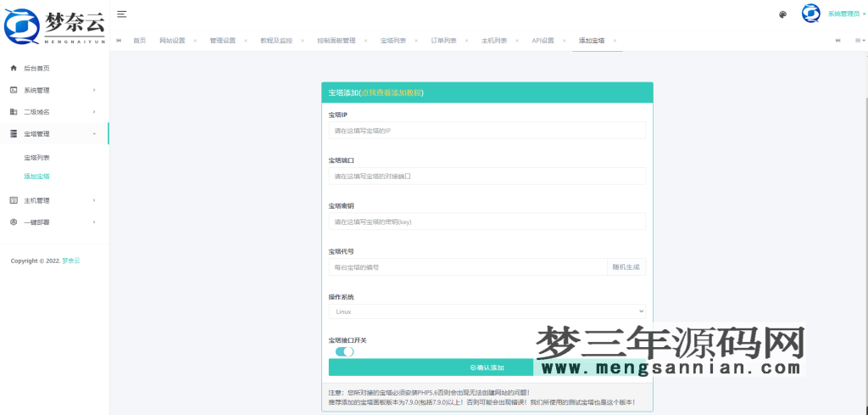Open the 系统管理员 user dropdown
Image resolution: width=868 pixels, height=415 pixels.
[x=847, y=14]
